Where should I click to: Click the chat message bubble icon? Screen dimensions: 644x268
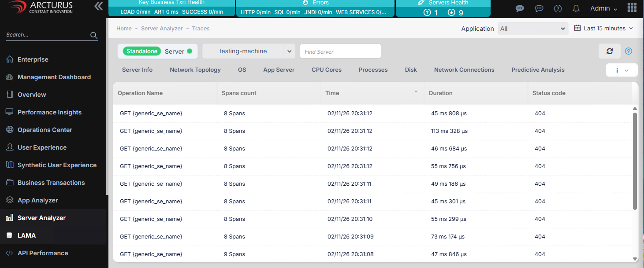click(x=520, y=8)
